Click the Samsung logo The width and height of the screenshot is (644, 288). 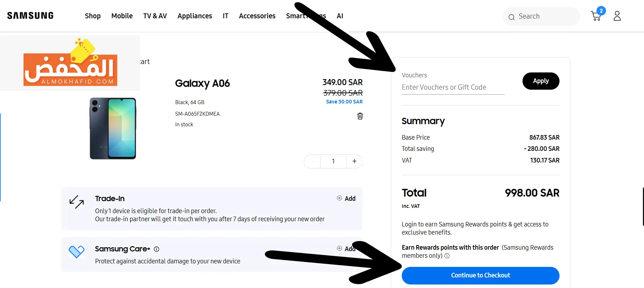point(30,16)
